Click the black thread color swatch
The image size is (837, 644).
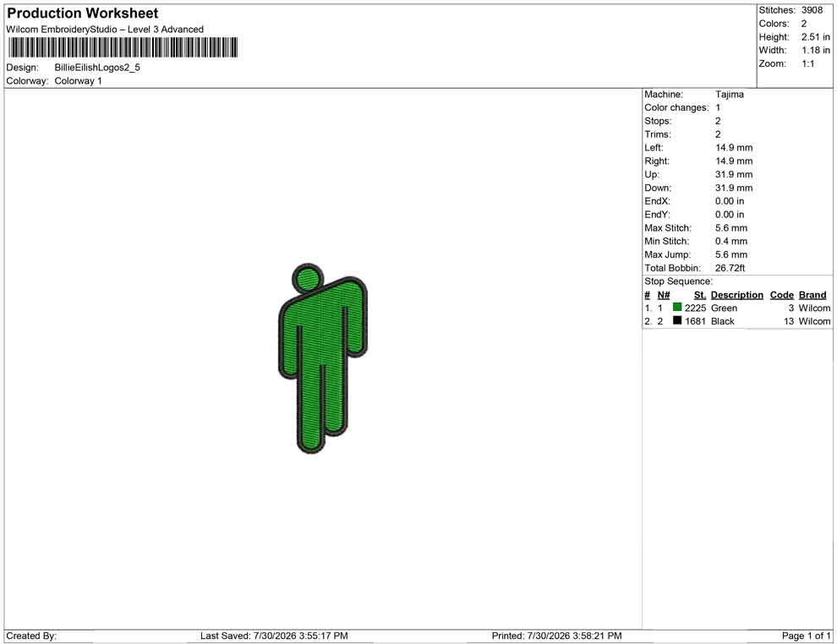point(677,320)
